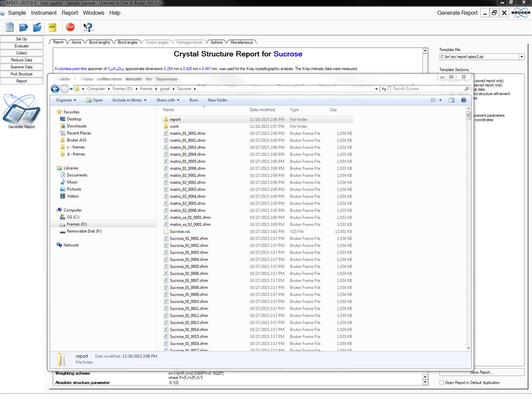Viewport: 532px width, 399px height.
Task: Click the Videos library icon
Action: click(x=63, y=196)
